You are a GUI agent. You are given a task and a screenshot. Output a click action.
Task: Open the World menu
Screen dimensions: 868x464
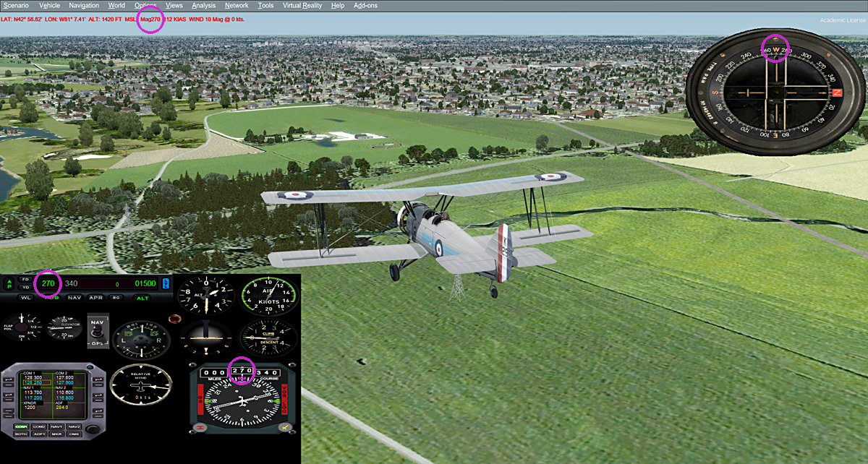[116, 5]
